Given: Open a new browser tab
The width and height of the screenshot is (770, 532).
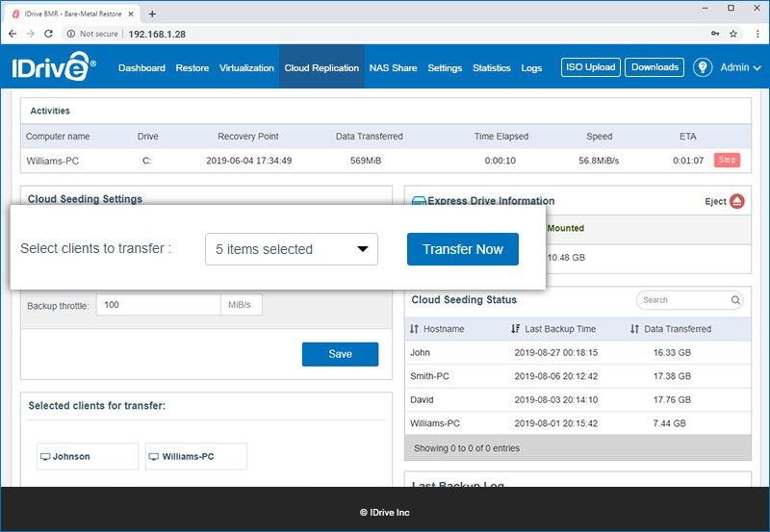Looking at the screenshot, I should coord(152,13).
